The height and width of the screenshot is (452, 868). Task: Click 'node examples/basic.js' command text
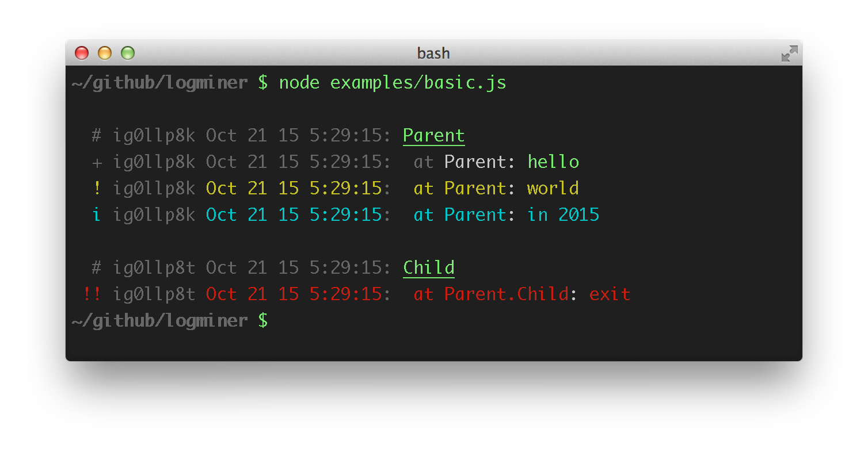393,83
